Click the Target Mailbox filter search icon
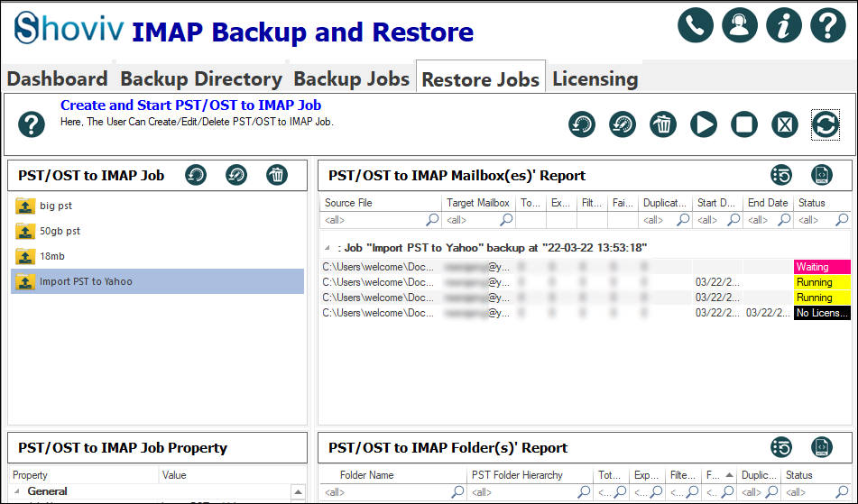858x504 pixels. click(506, 220)
